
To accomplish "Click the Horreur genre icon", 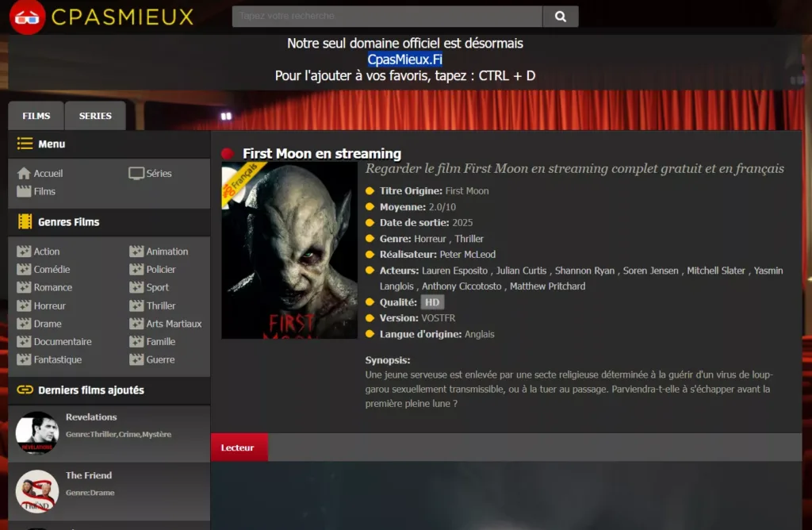I will click(x=24, y=305).
